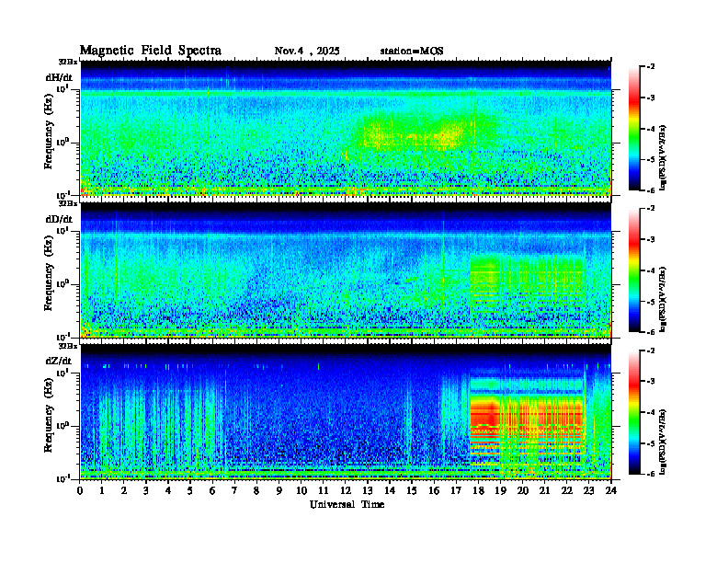This screenshot has width=728, height=563.
Task: Click the "Universal Time" axis label
Action: pos(347,504)
